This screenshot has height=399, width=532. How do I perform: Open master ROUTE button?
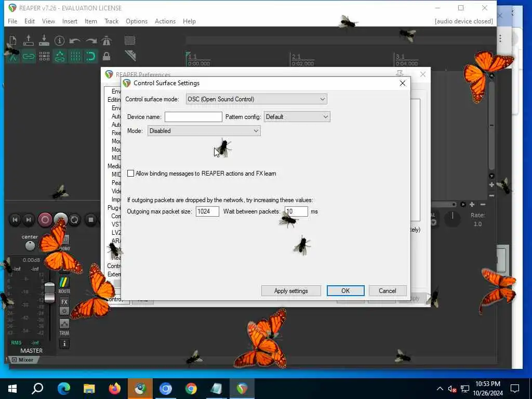click(64, 285)
